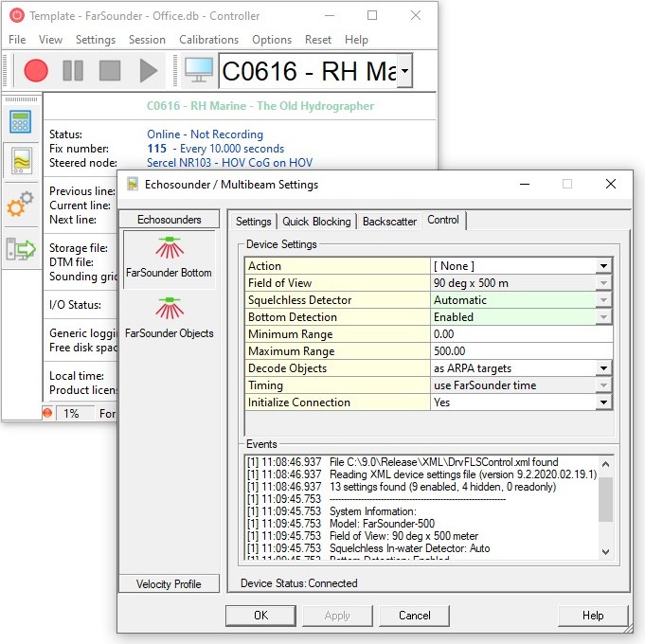Expand the Initialize Connection dropdown
Image resolution: width=645 pixels, height=644 pixels.
pyautogui.click(x=603, y=402)
